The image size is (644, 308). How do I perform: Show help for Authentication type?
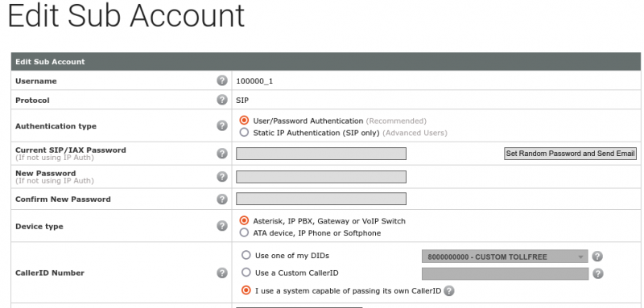222,126
